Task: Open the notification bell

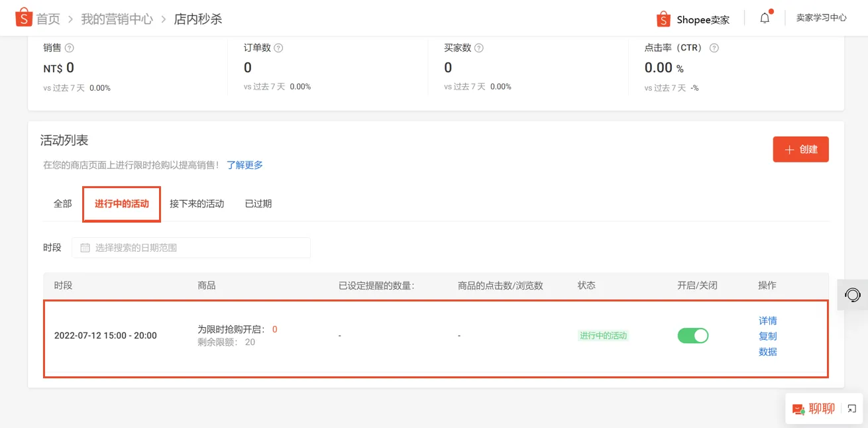Action: (x=765, y=19)
